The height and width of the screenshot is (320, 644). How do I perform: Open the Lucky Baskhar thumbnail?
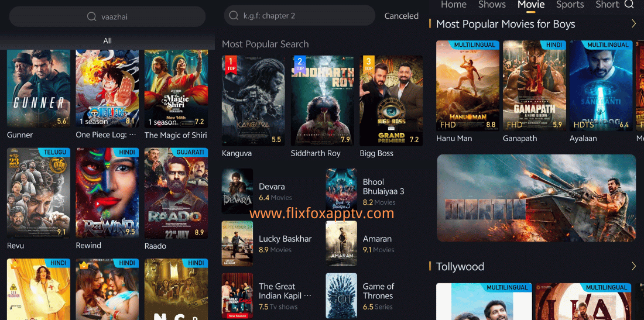click(237, 243)
